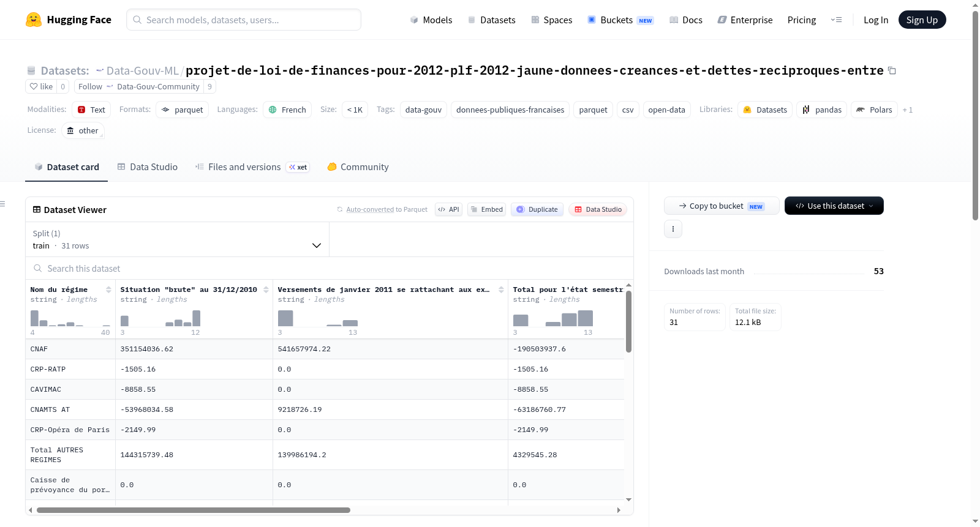980x527 pixels.
Task: Open the Use this dataset dropdown
Action: (x=834, y=206)
